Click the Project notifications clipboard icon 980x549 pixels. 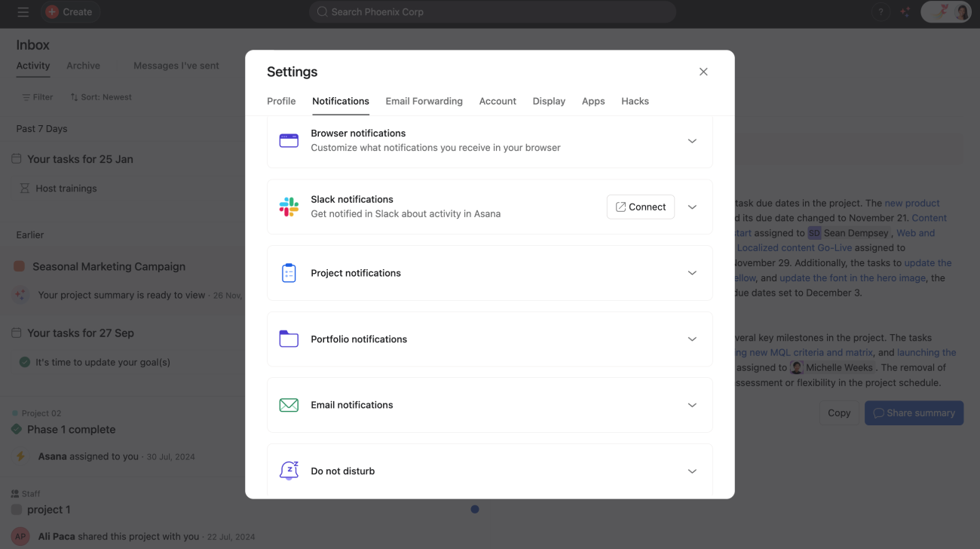[289, 273]
